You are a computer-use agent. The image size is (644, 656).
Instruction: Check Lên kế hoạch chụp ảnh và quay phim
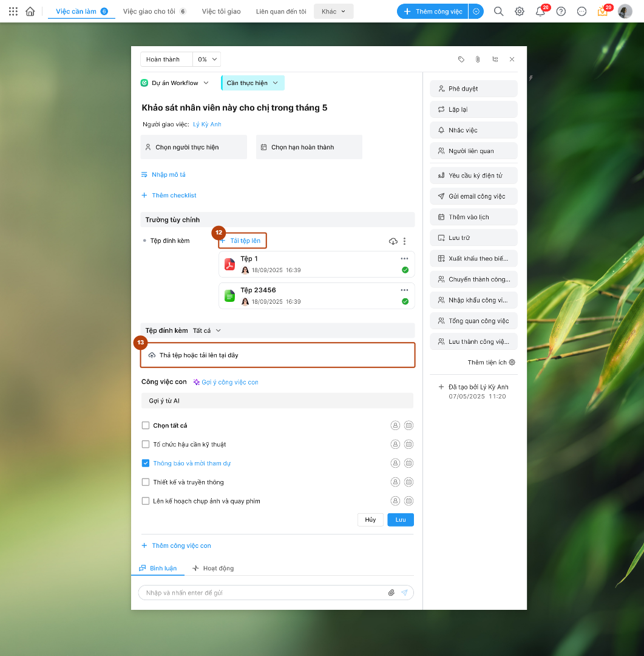click(146, 501)
